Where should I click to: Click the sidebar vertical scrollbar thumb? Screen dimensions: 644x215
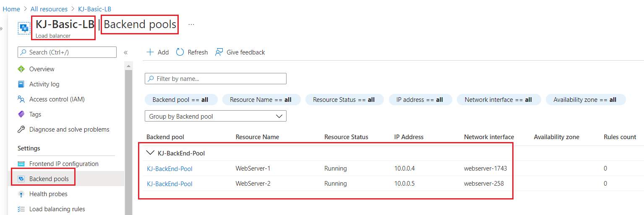click(129, 142)
